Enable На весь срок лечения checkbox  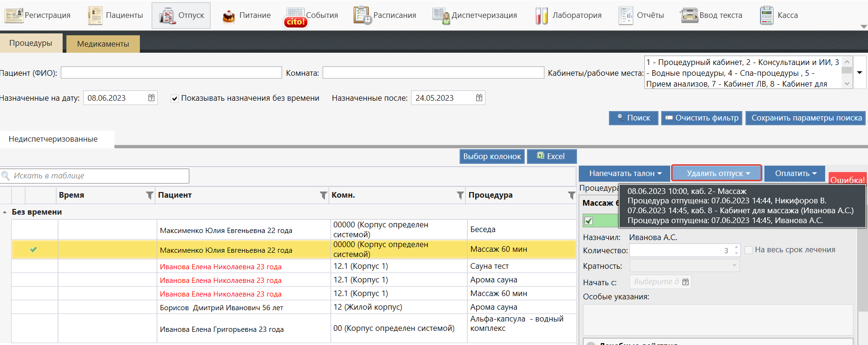click(x=748, y=250)
